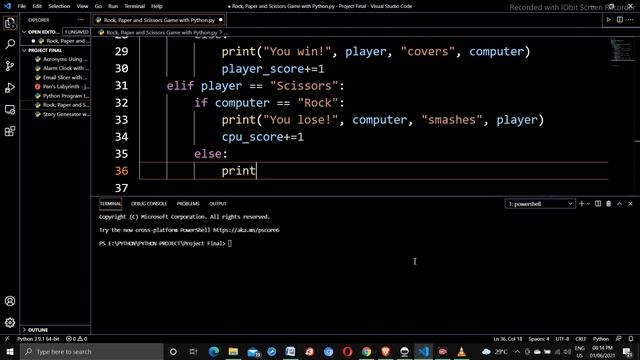This screenshot has width=640, height=360.
Task: Click the feedback icon in status bar
Action: click(619, 339)
